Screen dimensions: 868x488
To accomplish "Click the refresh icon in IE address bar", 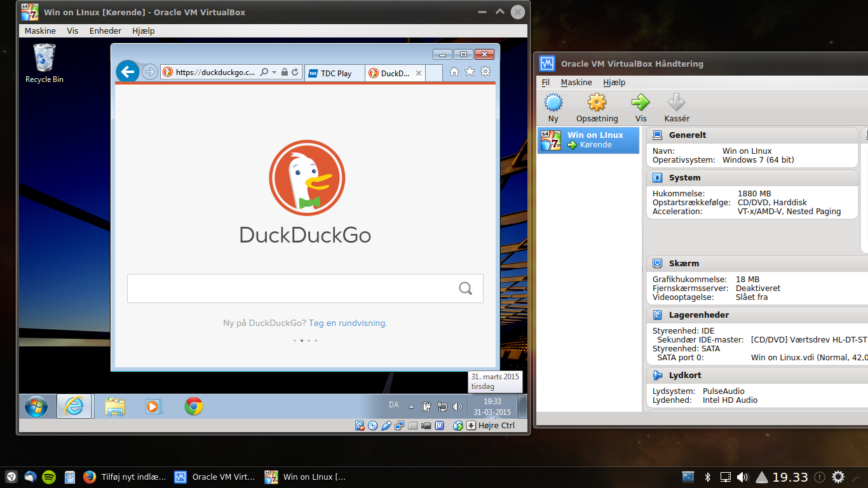I will tap(295, 72).
